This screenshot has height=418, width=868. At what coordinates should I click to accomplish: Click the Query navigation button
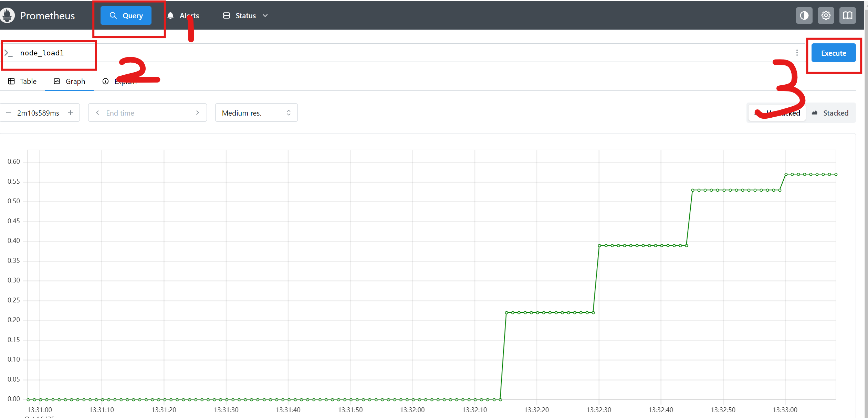tap(126, 15)
